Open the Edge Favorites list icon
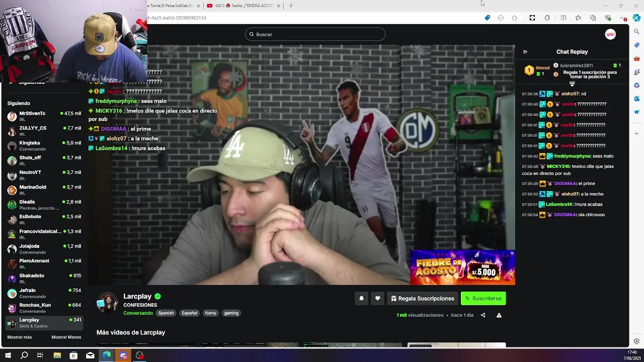The width and height of the screenshot is (644, 362). [x=578, y=18]
